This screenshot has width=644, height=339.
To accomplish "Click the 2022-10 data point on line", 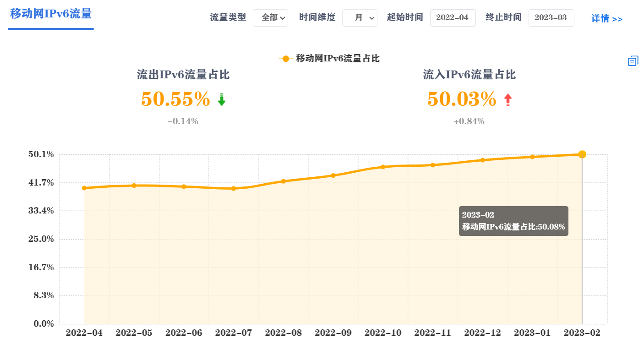I will (383, 167).
